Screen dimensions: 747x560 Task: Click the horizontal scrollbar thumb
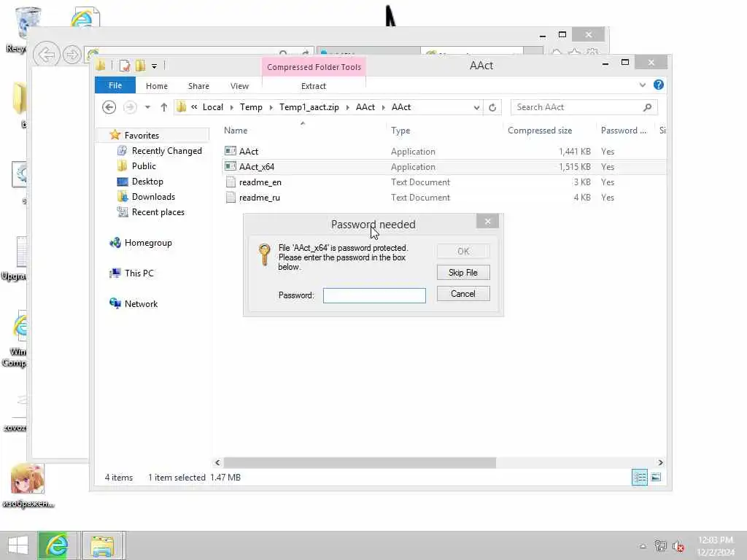click(x=360, y=462)
